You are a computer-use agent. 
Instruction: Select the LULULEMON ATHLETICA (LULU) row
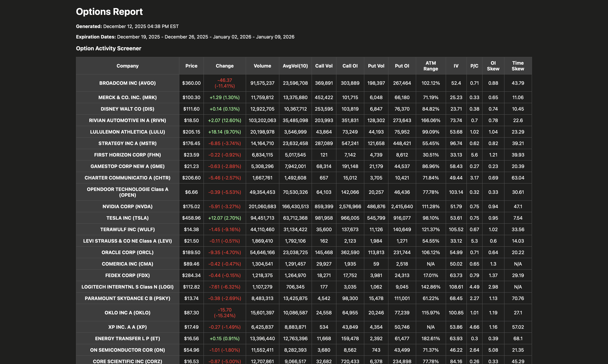127,132
